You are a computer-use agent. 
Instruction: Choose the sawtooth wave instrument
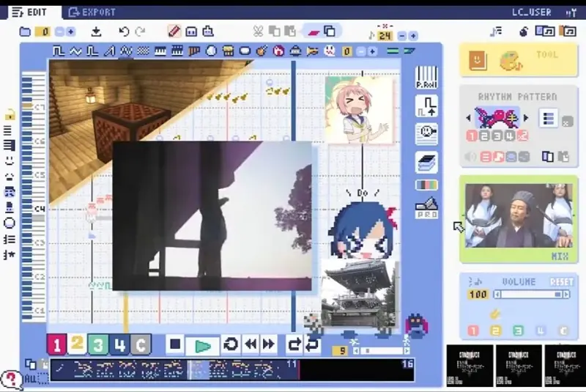(109, 51)
